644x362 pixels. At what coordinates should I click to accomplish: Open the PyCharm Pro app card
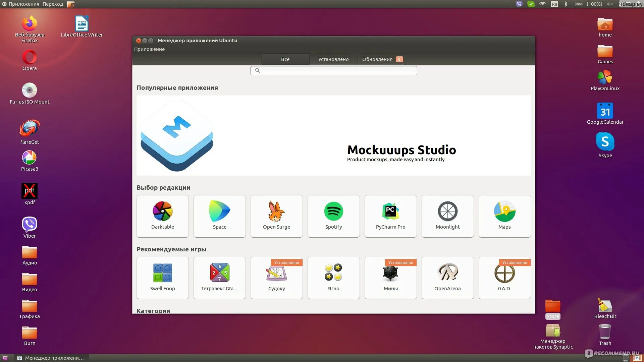click(x=390, y=216)
